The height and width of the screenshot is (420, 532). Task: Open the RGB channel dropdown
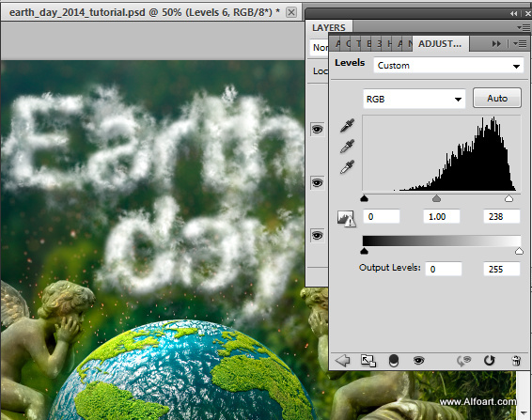(414, 99)
